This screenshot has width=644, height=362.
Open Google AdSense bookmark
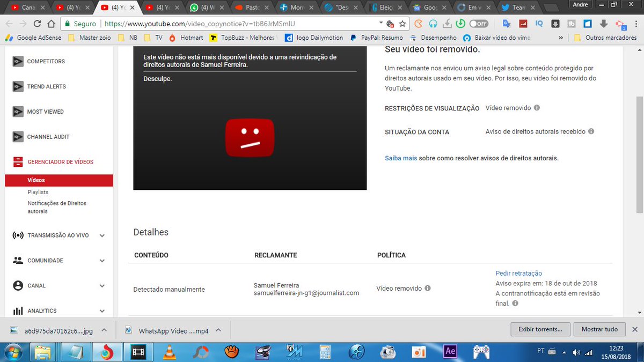(x=33, y=38)
